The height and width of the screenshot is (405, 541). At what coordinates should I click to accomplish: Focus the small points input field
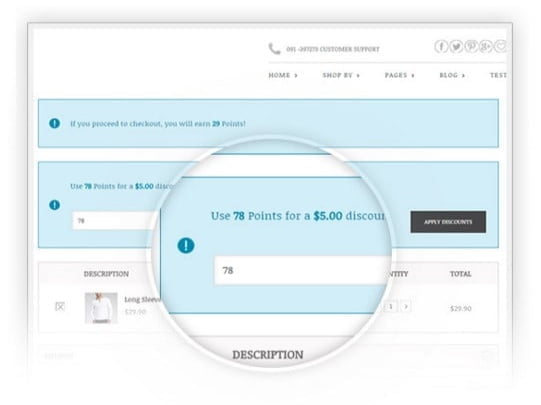pyautogui.click(x=114, y=221)
